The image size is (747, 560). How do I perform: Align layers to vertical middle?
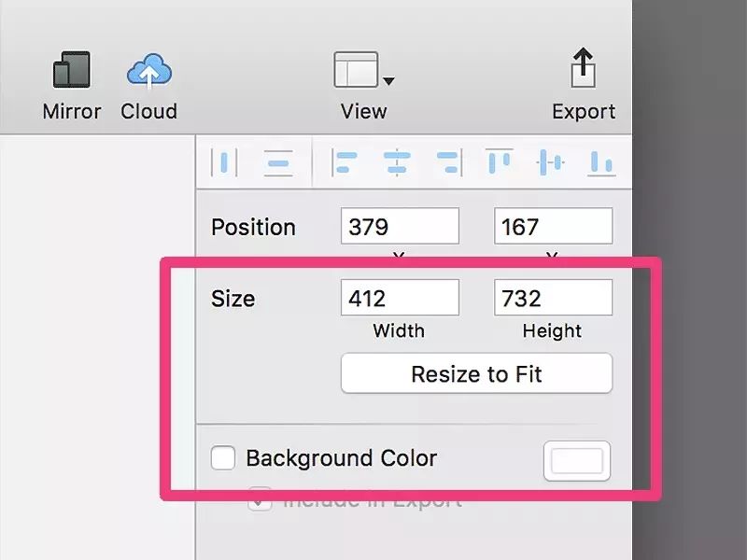click(551, 163)
